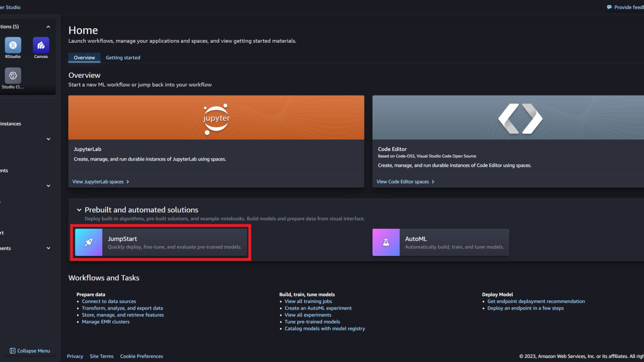Viewport: 644px width, 362px height.
Task: Click the Provide feedback speech bubble icon
Action: click(609, 7)
